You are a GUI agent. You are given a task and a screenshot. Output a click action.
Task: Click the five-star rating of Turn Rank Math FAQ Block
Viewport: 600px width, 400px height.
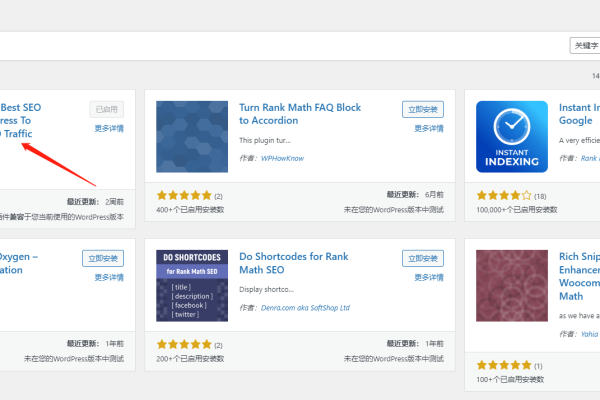pyautogui.click(x=184, y=196)
